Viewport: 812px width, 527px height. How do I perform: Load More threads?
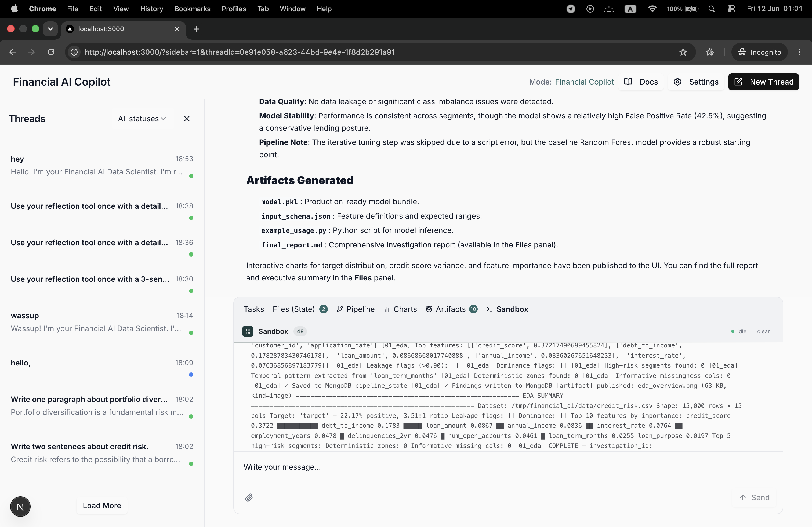(x=102, y=505)
